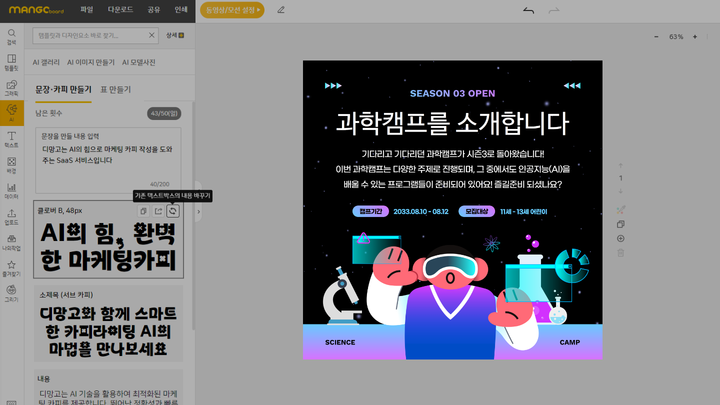Switch to the 표 만들기 tab
The image size is (720, 405).
[113, 89]
